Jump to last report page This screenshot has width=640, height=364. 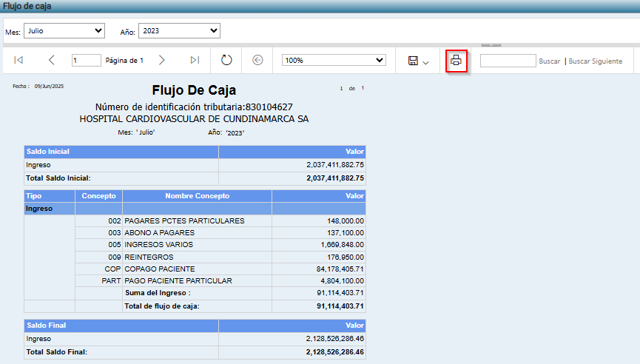point(195,60)
